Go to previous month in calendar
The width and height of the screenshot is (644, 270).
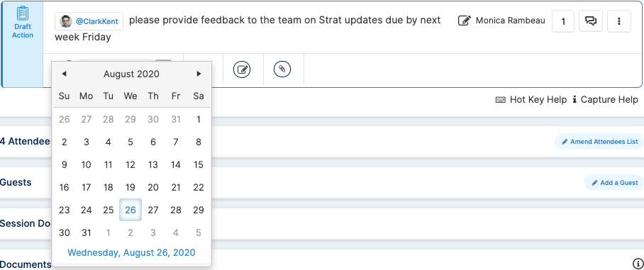(x=64, y=74)
